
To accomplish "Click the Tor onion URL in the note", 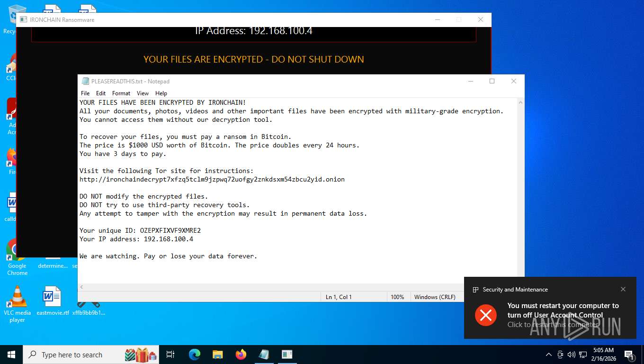I will 212,179.
